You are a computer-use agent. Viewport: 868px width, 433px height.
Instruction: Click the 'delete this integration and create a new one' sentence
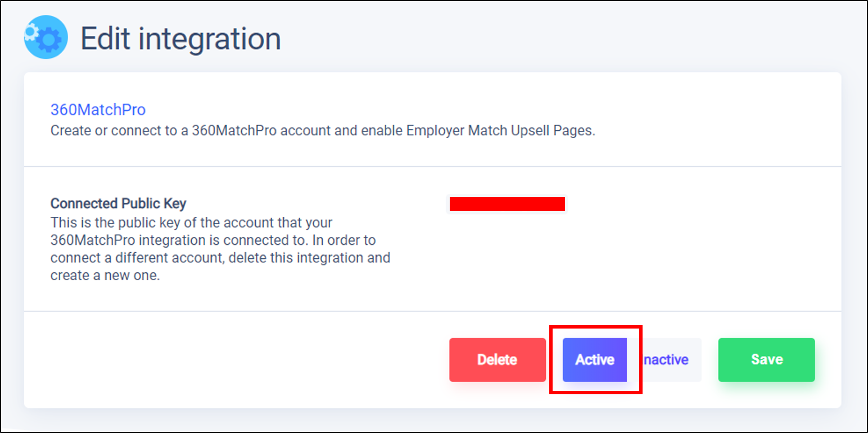coord(220,267)
